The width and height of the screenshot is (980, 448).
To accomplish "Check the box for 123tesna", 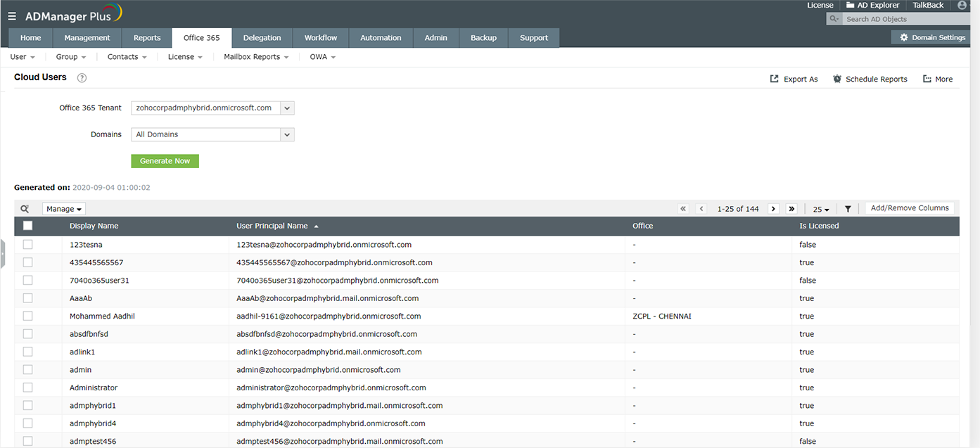I will click(x=27, y=244).
